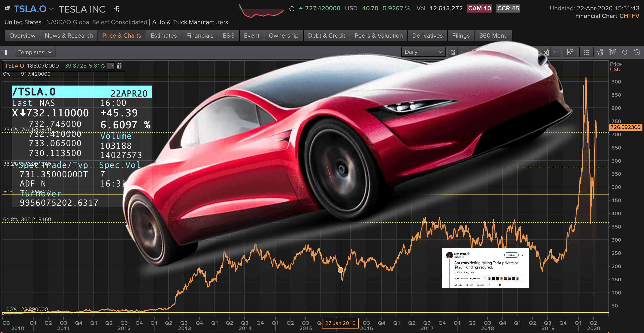Open the Templates dropdown

35,52
